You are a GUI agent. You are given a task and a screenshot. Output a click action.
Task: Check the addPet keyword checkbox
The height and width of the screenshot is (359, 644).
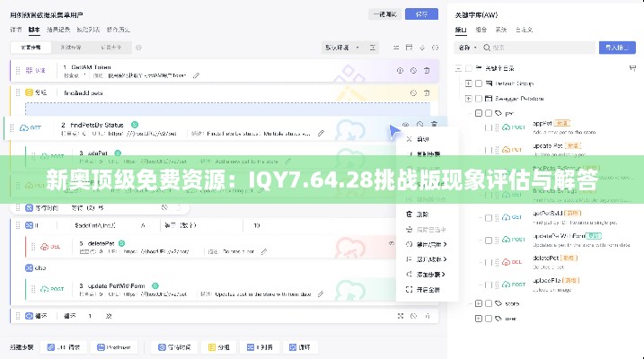point(489,127)
